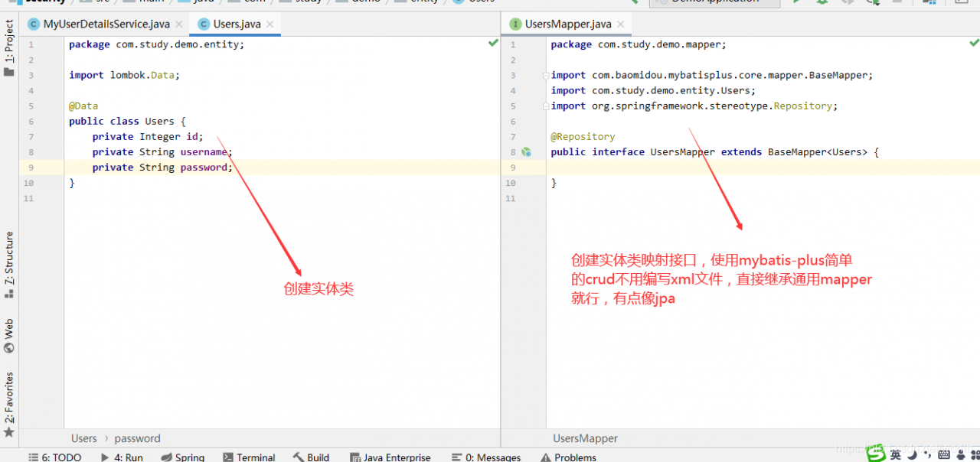Open the Web tool window

[x=9, y=337]
